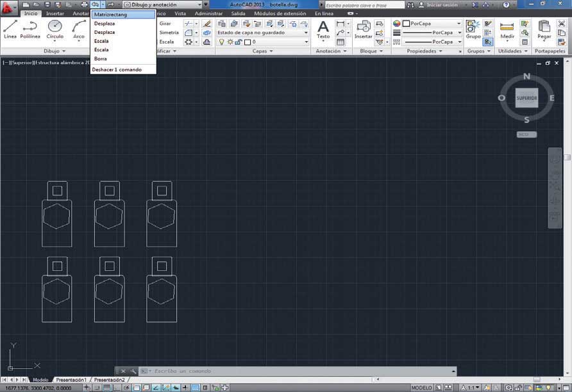
Task: Click the open file icon in quick access toolbar
Action: (36, 4)
